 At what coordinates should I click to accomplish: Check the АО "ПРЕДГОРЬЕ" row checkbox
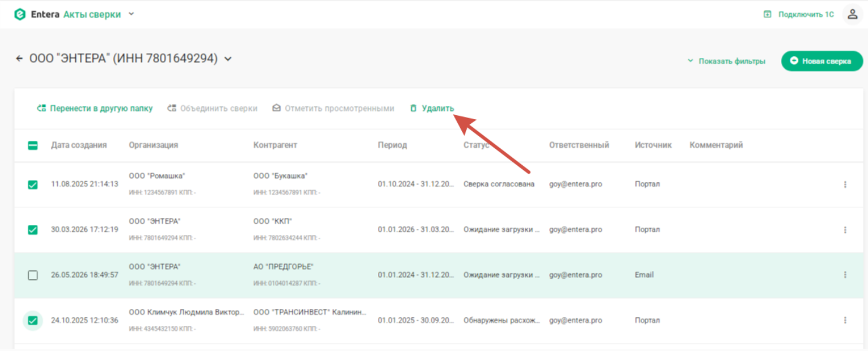33,275
